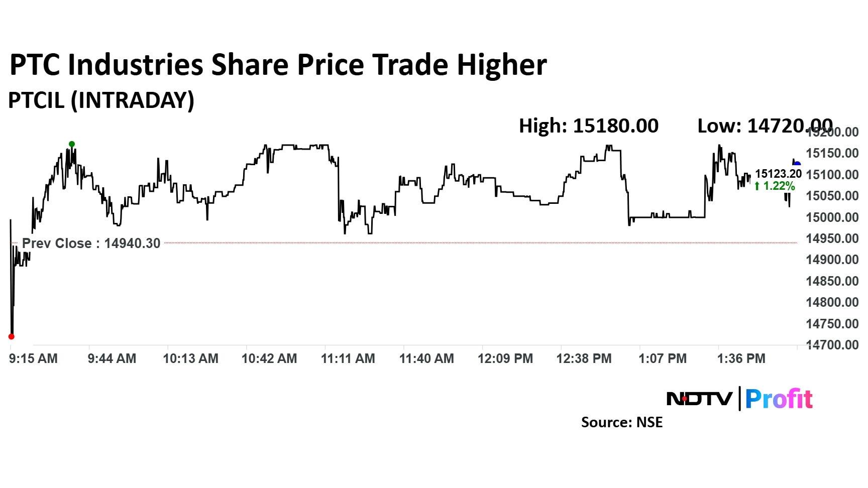Select the 1:36 PM time axis label
This screenshot has width=868, height=488.
click(741, 358)
